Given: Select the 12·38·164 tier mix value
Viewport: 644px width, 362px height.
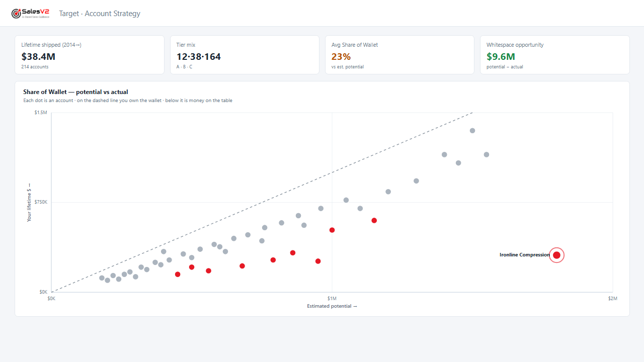Looking at the screenshot, I should [x=199, y=57].
